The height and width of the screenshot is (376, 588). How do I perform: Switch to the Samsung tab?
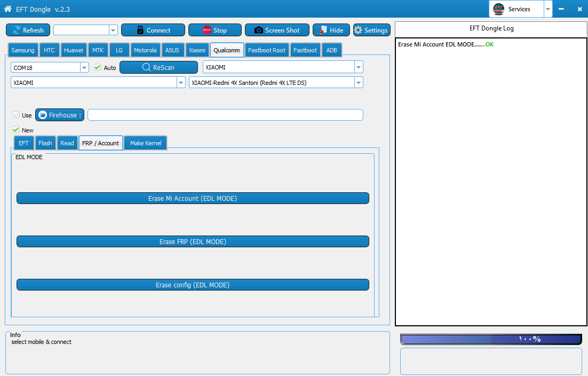click(23, 50)
